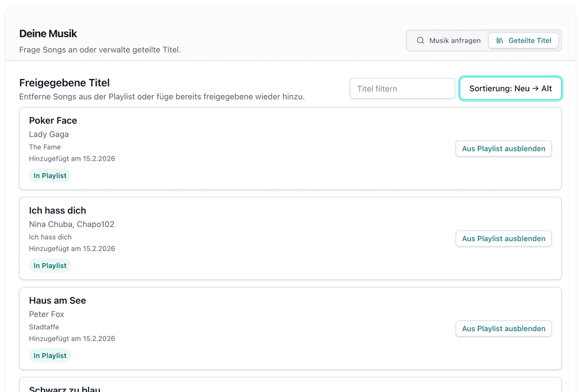
Task: Click the library icon beside Geteilte Titel
Action: click(500, 40)
